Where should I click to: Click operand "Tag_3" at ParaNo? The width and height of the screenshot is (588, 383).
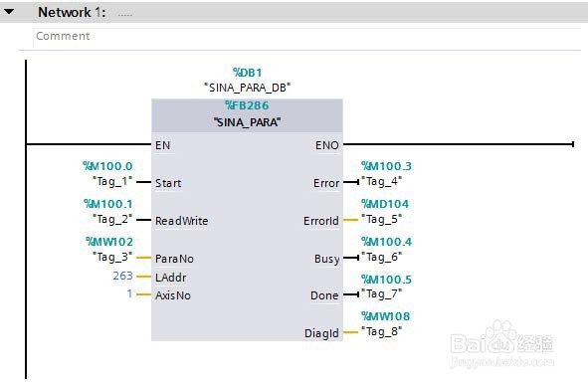click(x=112, y=257)
